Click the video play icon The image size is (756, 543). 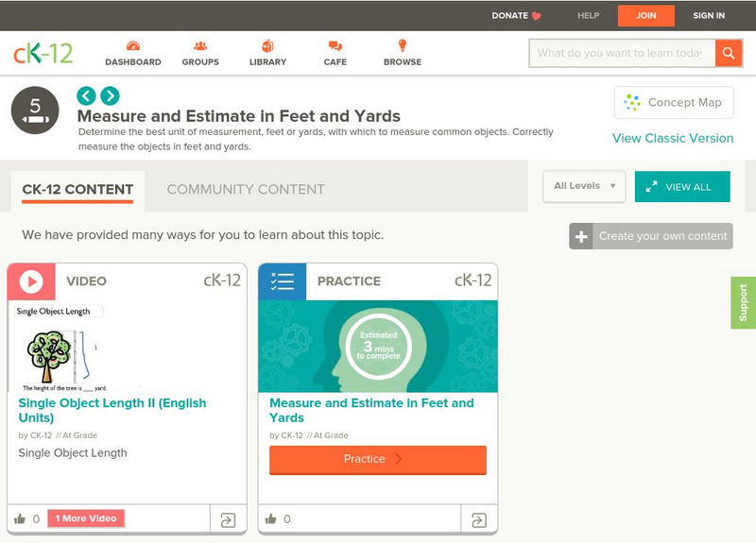31,281
